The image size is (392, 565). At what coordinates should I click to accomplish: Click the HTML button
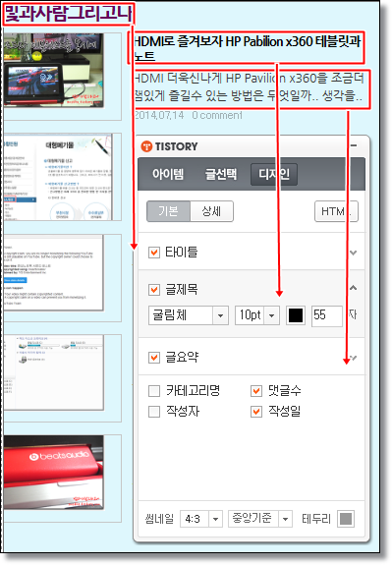click(x=336, y=211)
